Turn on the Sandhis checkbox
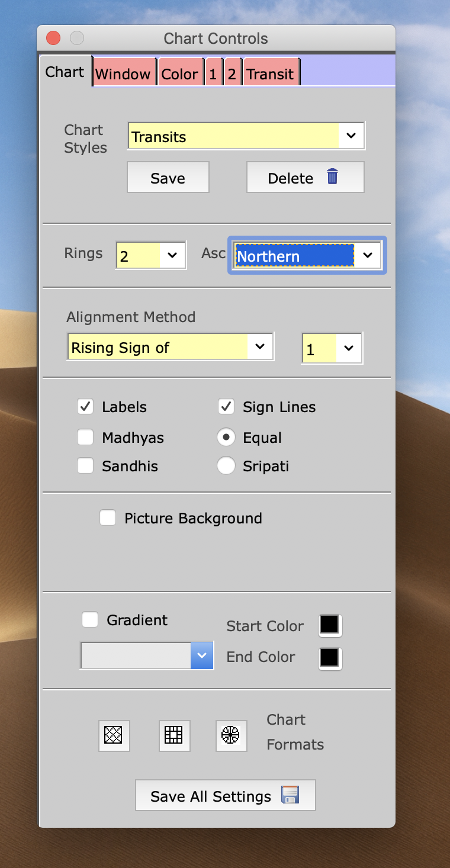The height and width of the screenshot is (868, 450). point(85,466)
